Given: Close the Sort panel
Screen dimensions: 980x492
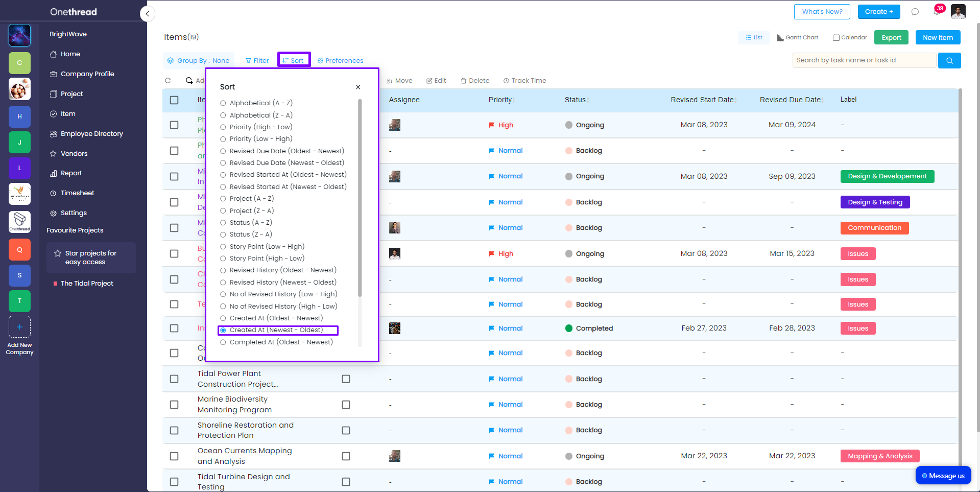Looking at the screenshot, I should coord(358,87).
